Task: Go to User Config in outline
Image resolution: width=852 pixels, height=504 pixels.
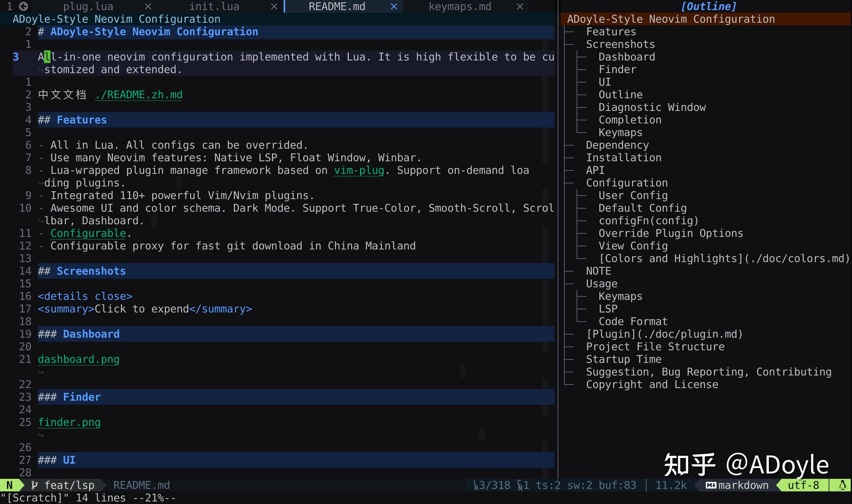Action: [x=633, y=195]
